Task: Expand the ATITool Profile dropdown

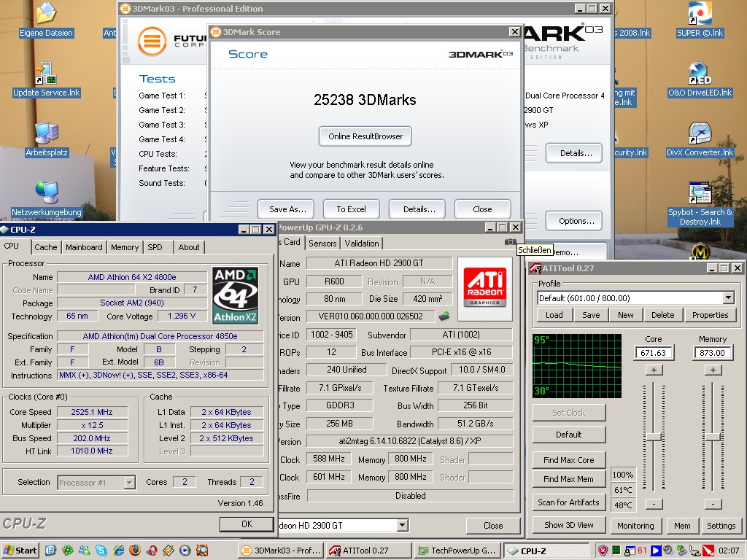Action: [x=728, y=298]
